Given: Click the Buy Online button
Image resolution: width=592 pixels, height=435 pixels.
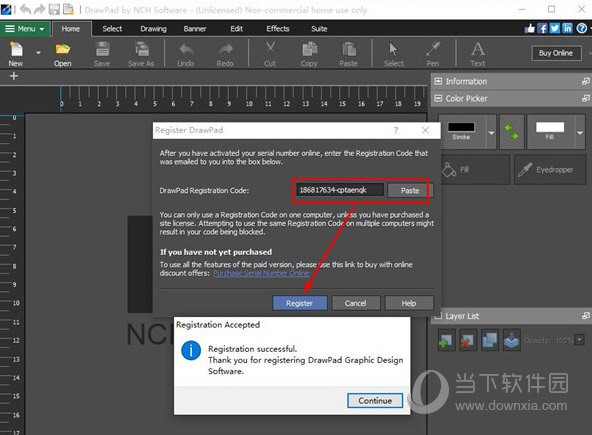Looking at the screenshot, I should pyautogui.click(x=556, y=53).
